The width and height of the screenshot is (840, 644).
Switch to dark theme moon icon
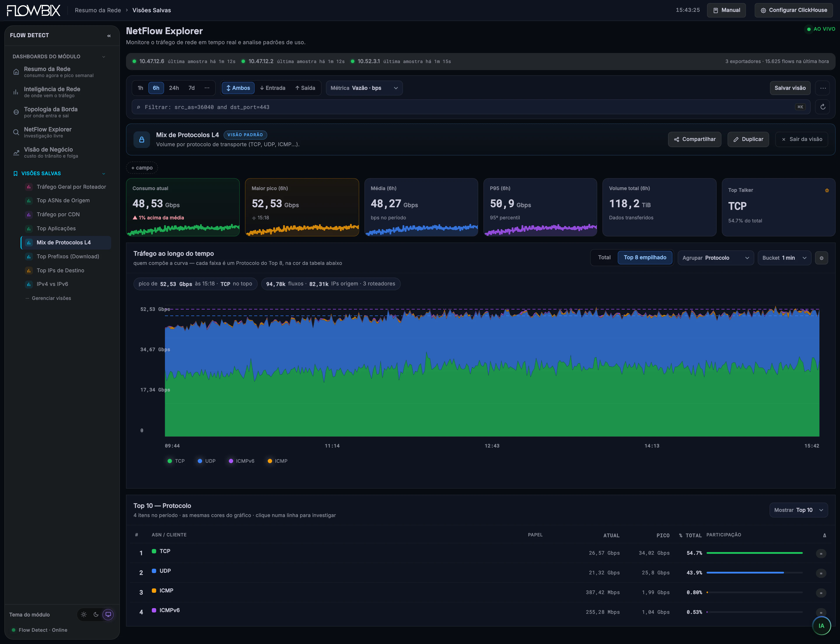coord(96,614)
